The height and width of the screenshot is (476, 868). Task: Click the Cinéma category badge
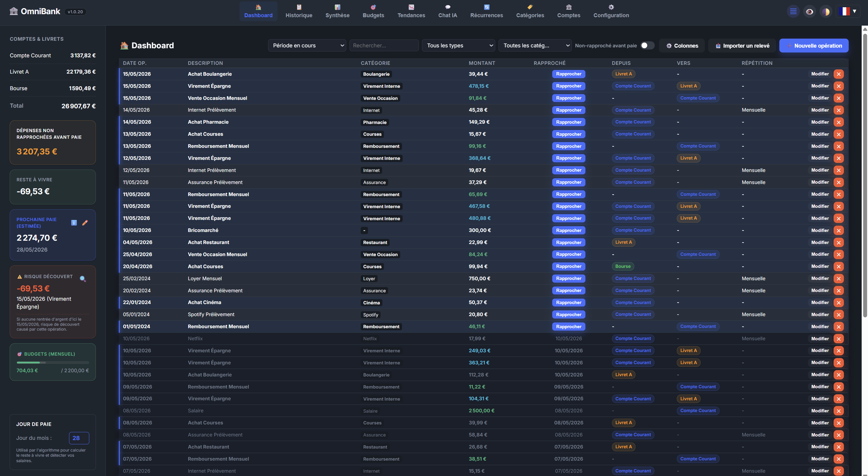[x=371, y=302]
